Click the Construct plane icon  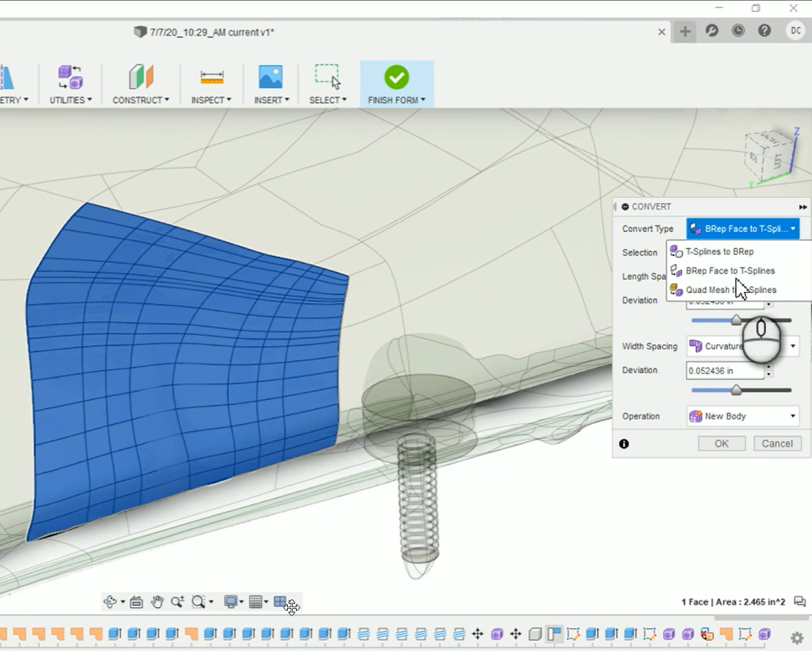pos(140,77)
